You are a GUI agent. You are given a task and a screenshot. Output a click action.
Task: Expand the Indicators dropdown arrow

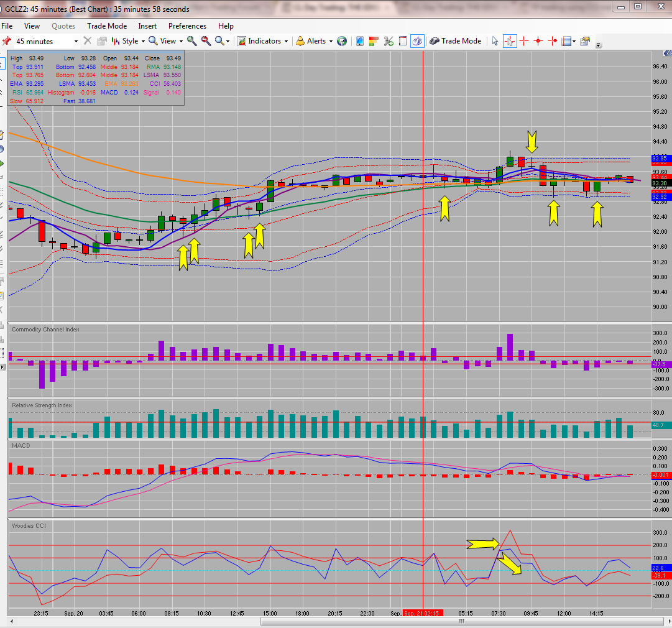[286, 42]
